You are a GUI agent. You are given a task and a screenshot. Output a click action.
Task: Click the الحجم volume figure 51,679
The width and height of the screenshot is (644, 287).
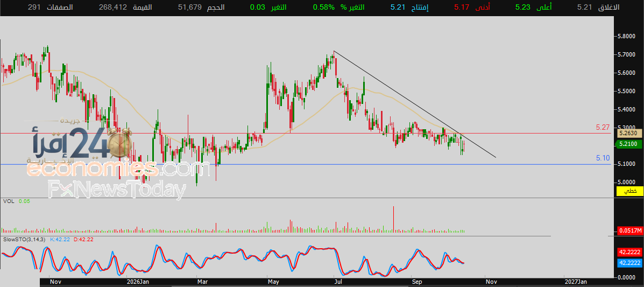[190, 8]
